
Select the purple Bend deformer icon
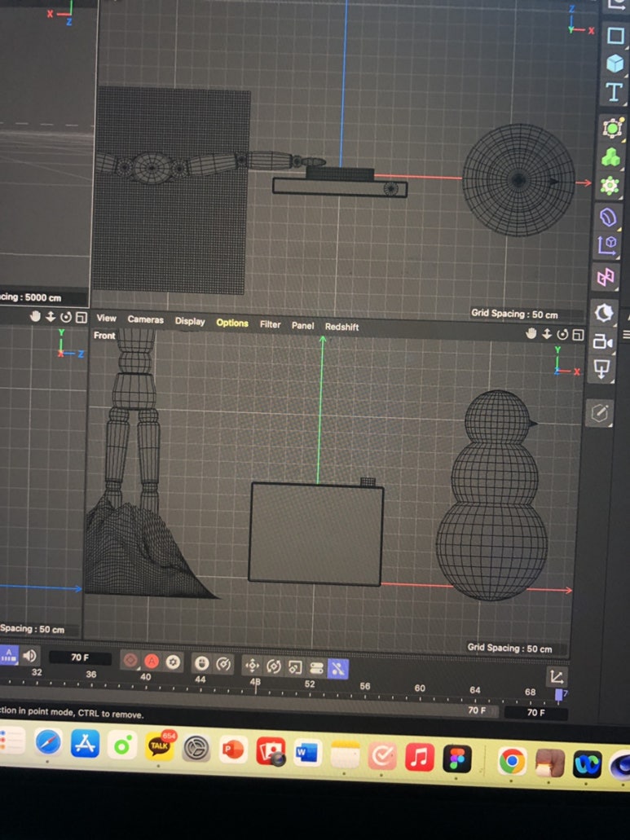point(607,217)
